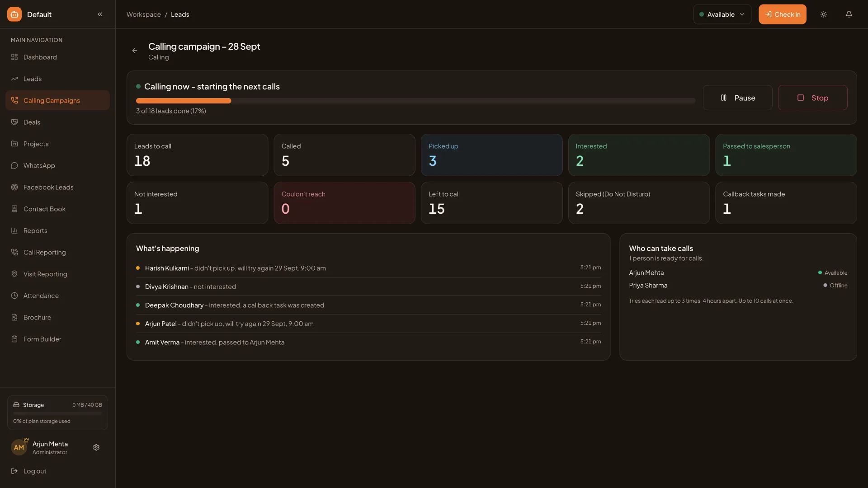Toggle light theme with sun icon

tap(824, 14)
